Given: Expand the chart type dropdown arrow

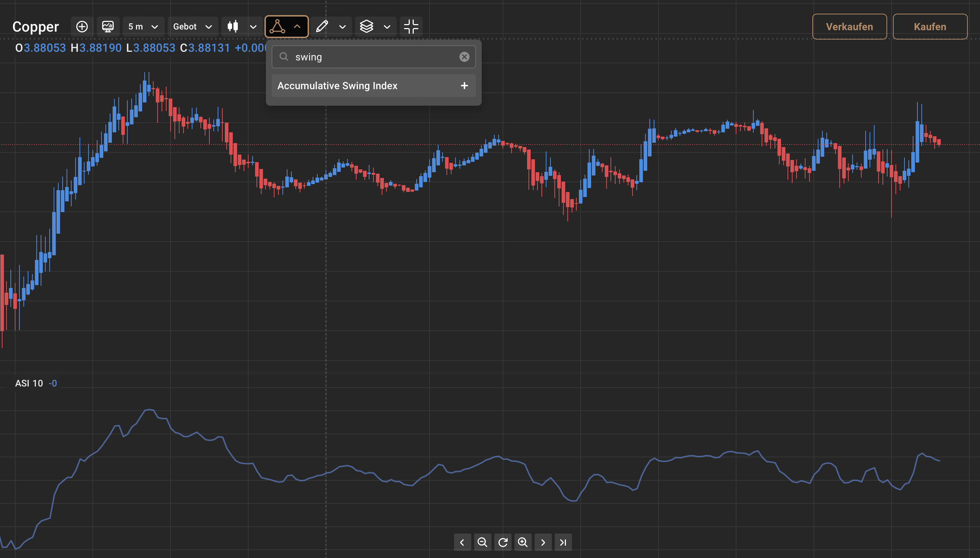Looking at the screenshot, I should (x=253, y=27).
